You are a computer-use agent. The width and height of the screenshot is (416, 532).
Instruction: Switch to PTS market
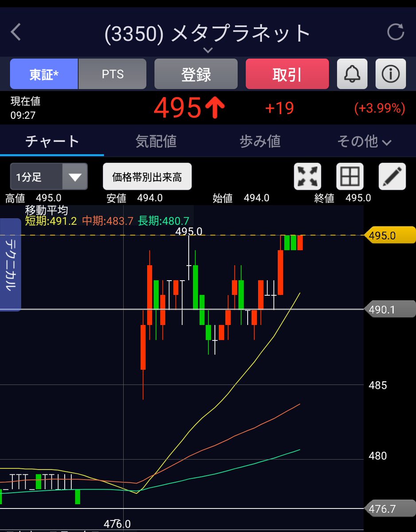click(x=113, y=74)
